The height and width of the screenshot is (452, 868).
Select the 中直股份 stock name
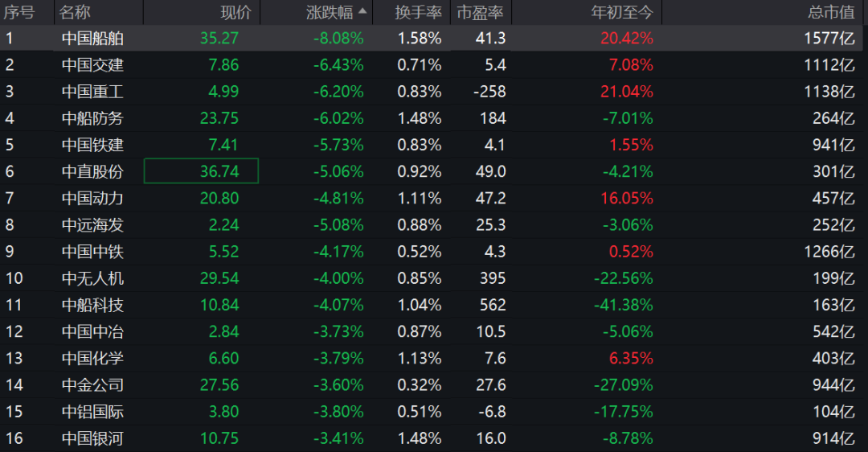pyautogui.click(x=92, y=171)
